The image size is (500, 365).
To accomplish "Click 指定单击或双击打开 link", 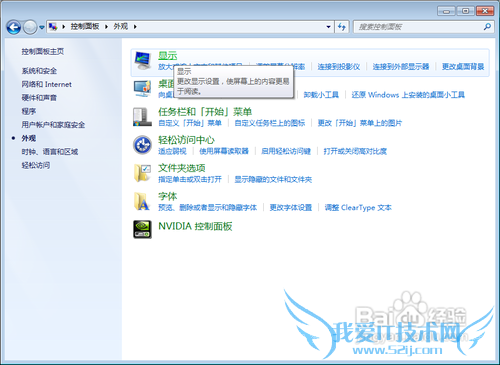I will pyautogui.click(x=190, y=179).
